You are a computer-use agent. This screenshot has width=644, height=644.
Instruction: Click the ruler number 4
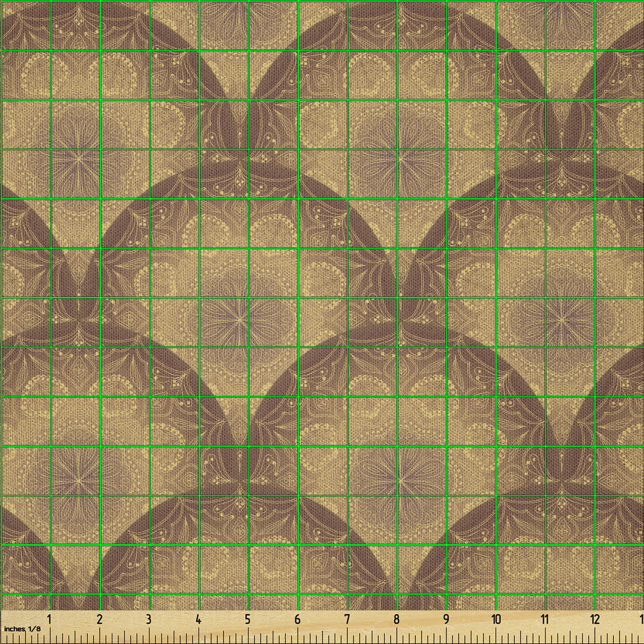[x=198, y=620]
